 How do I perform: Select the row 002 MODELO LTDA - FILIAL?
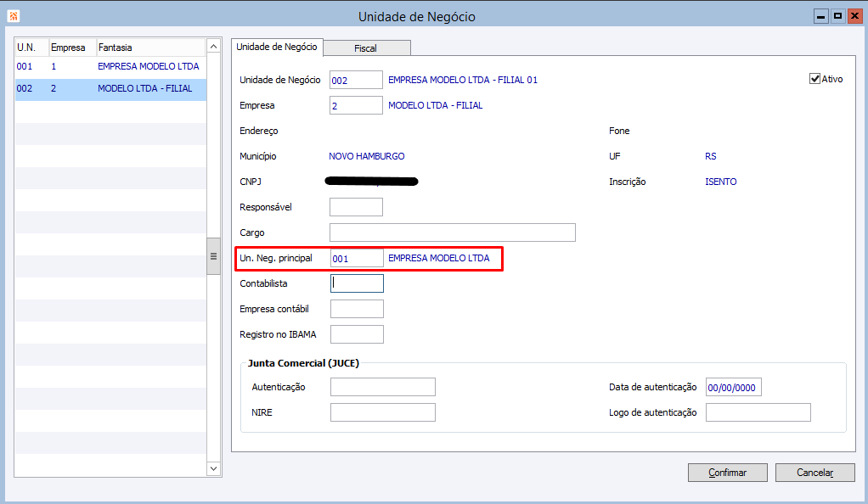point(110,89)
